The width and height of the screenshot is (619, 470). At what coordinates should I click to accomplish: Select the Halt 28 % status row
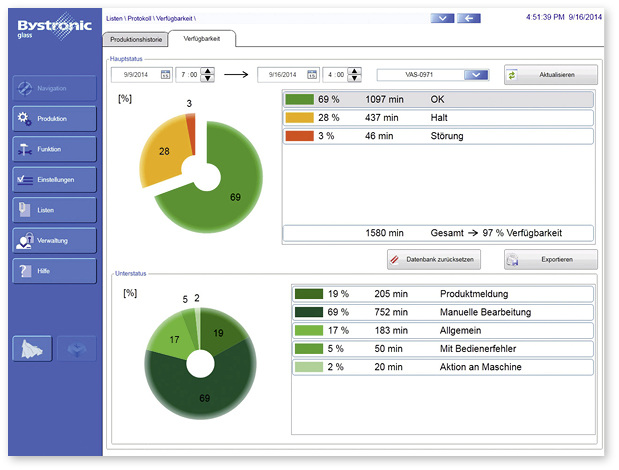438,118
